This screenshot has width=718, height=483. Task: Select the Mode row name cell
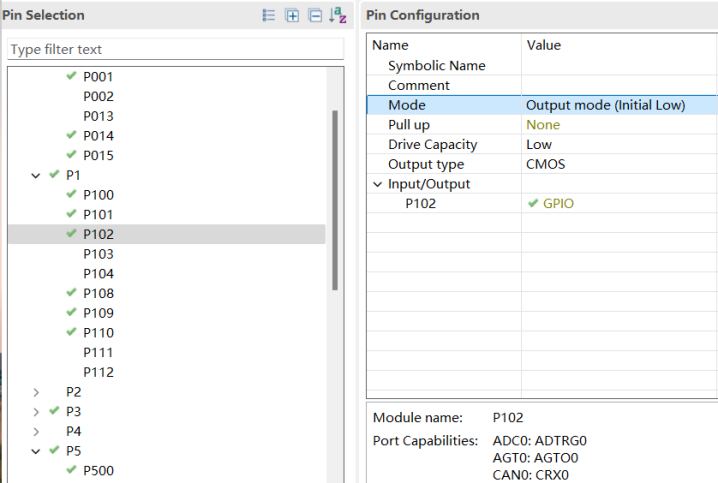click(x=444, y=105)
